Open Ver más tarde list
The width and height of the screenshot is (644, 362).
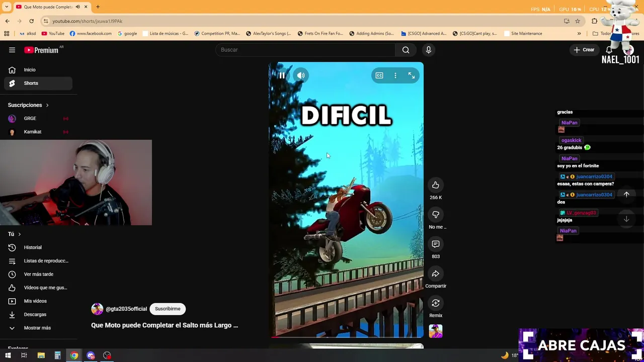click(38, 274)
